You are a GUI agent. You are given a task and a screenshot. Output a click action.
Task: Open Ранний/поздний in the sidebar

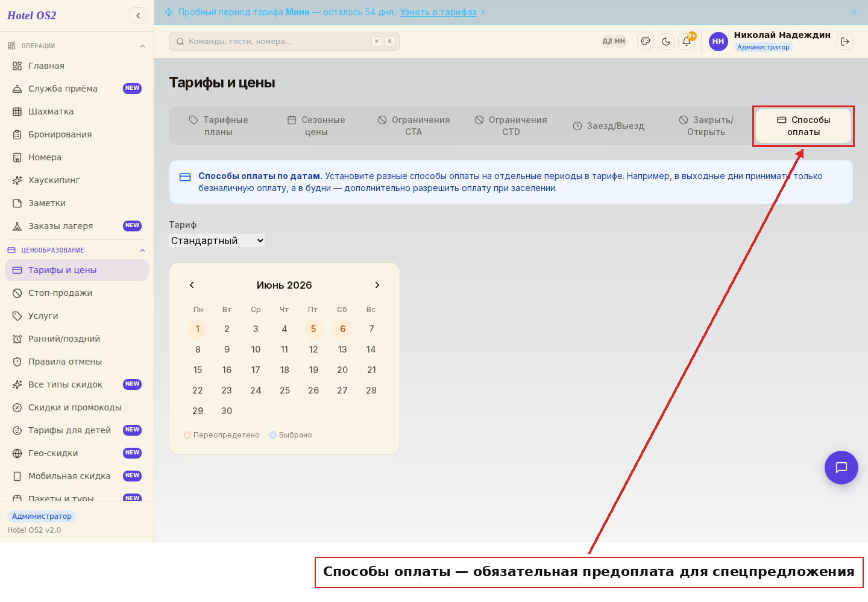coord(77,339)
